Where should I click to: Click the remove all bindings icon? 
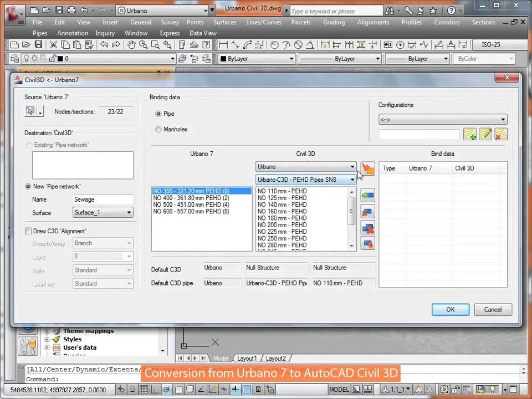coord(367,228)
